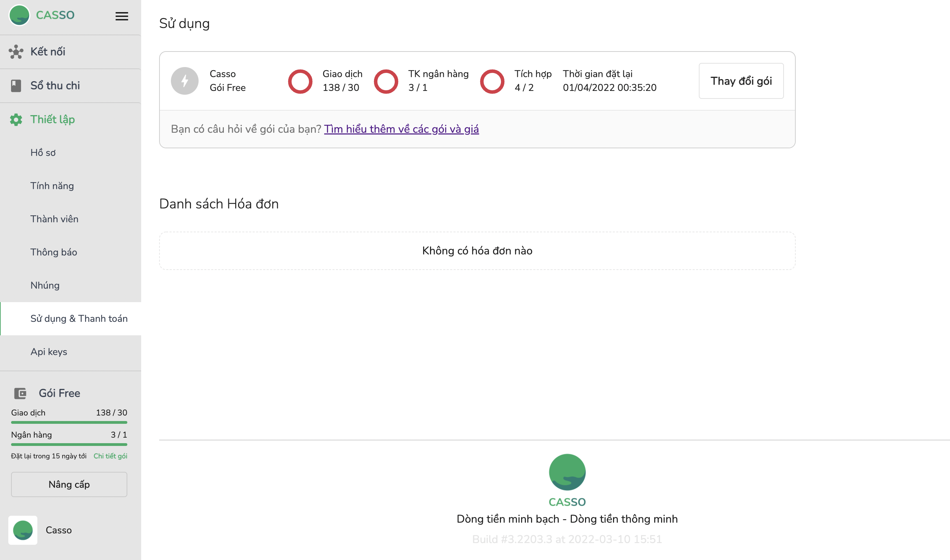Open the Sổ thu chi menu
Screen dimensions: 950x560
pos(71,86)
